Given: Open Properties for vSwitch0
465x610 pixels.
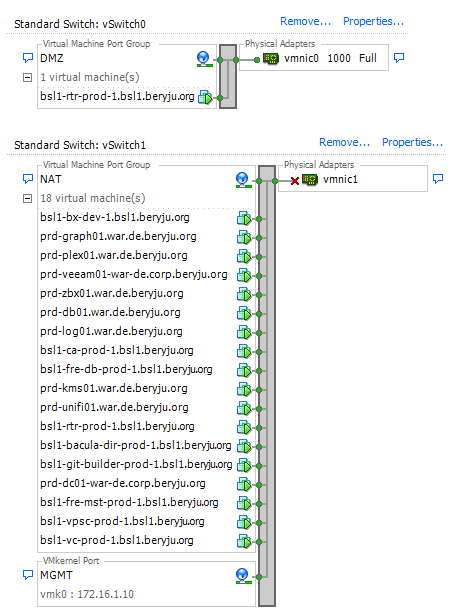Looking at the screenshot, I should click(373, 21).
